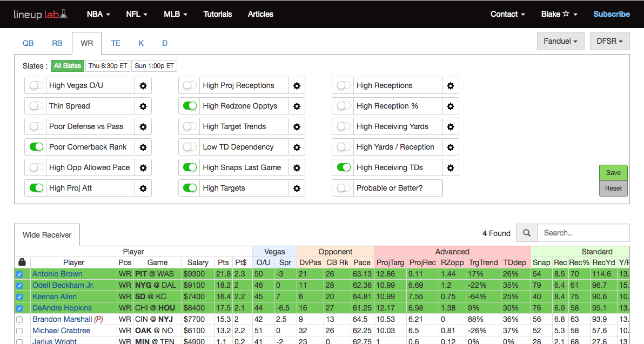644x344 pixels.
Task: Open the Contact dropdown
Action: (508, 14)
